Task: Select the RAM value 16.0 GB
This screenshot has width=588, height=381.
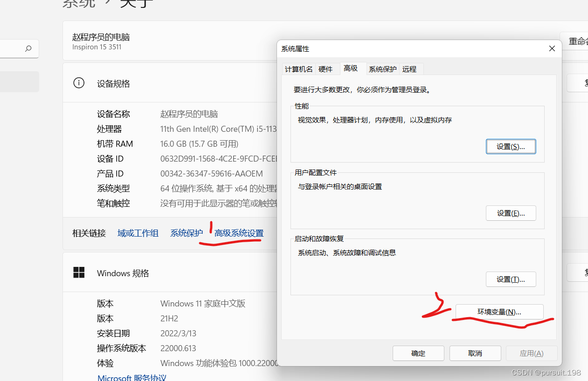Action: click(x=199, y=144)
